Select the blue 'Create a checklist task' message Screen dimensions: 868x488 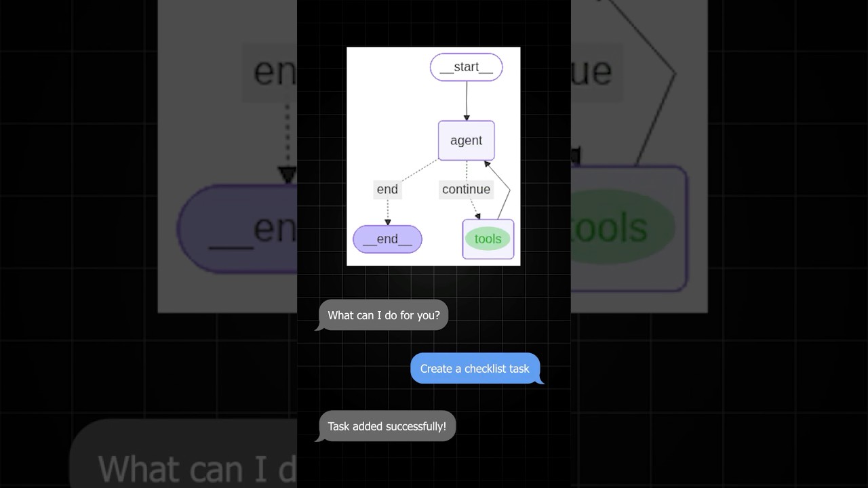[x=475, y=369]
